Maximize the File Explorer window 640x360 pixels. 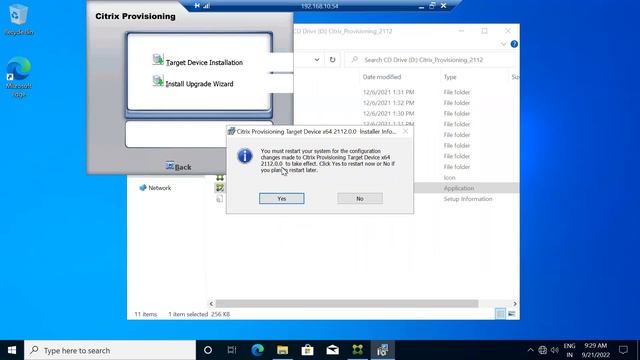(x=484, y=31)
